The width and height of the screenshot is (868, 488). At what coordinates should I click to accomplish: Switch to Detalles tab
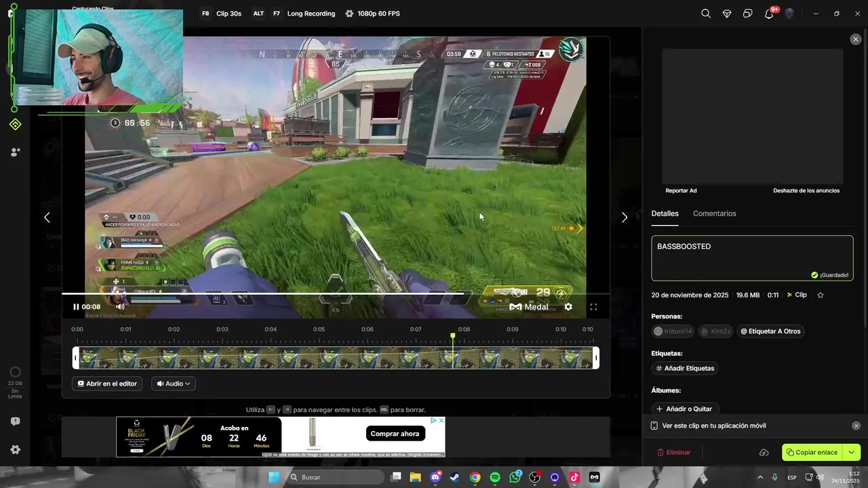(665, 213)
